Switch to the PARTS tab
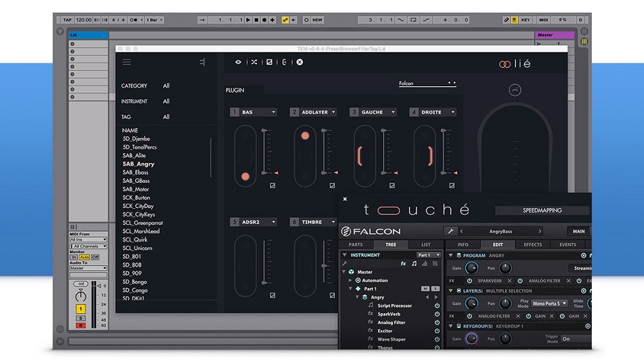This screenshot has width=644, height=362. [x=355, y=245]
